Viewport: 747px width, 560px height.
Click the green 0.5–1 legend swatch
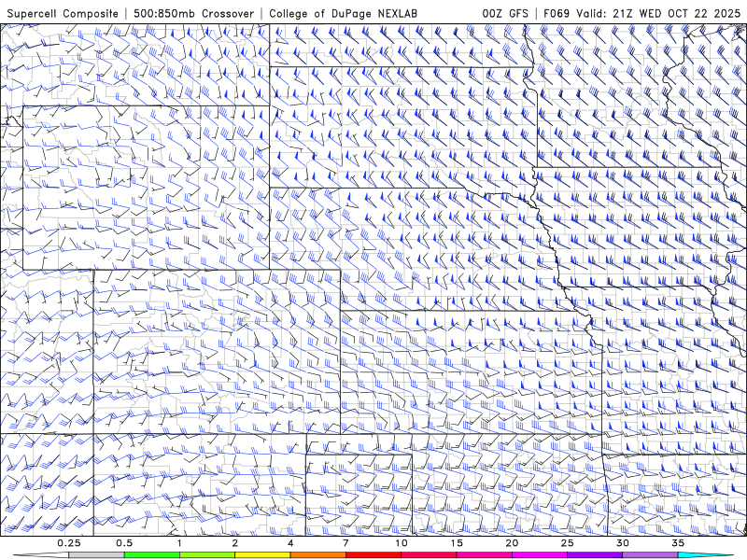coord(151,555)
